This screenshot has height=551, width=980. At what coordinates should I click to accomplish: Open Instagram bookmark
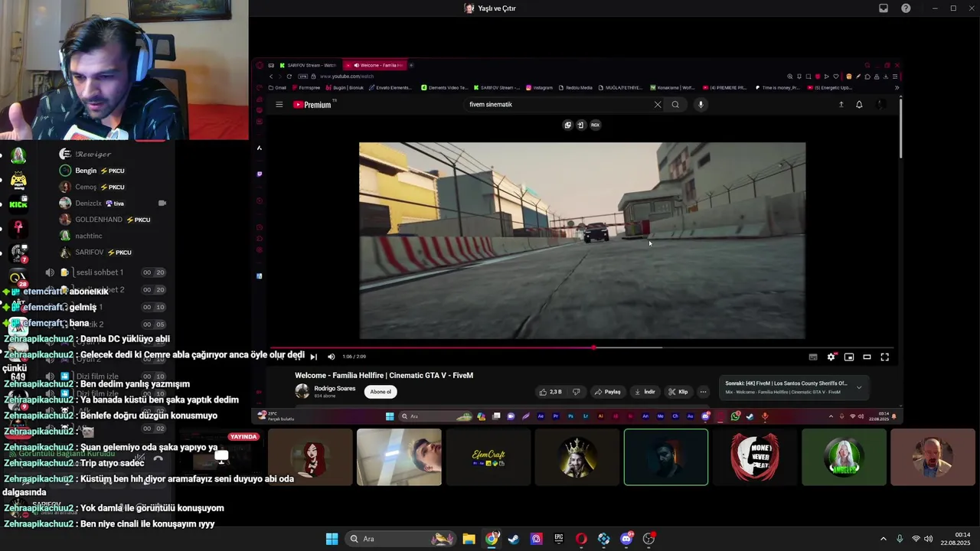coord(539,87)
